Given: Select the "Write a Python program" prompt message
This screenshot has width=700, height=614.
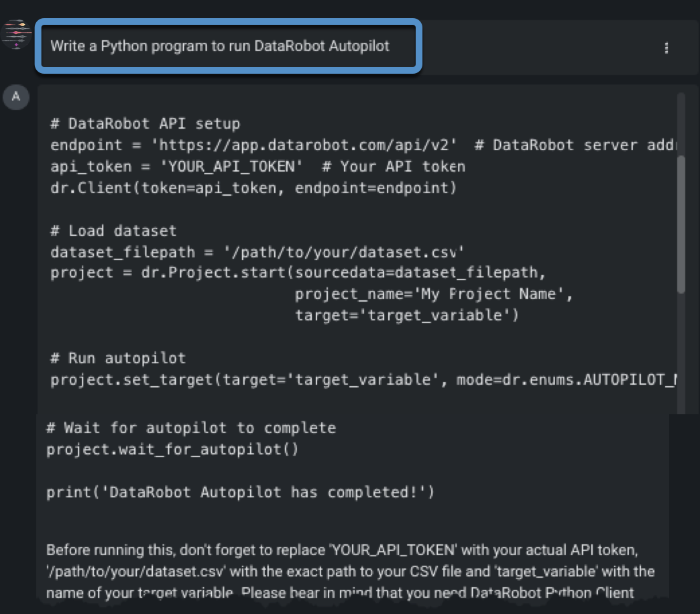Looking at the screenshot, I should click(x=220, y=47).
